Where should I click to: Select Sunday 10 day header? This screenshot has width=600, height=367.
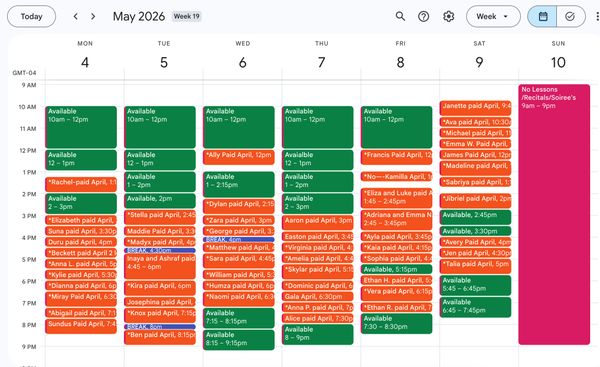click(x=558, y=56)
